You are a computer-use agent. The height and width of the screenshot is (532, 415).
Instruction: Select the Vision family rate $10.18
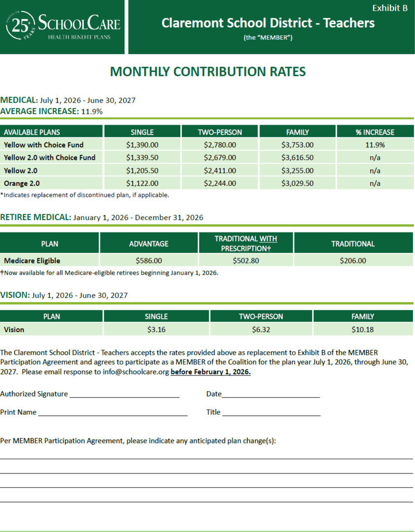[362, 330]
